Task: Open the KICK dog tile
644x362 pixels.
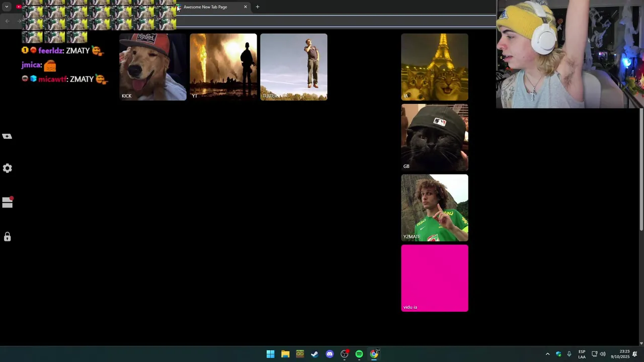Action: point(153,67)
